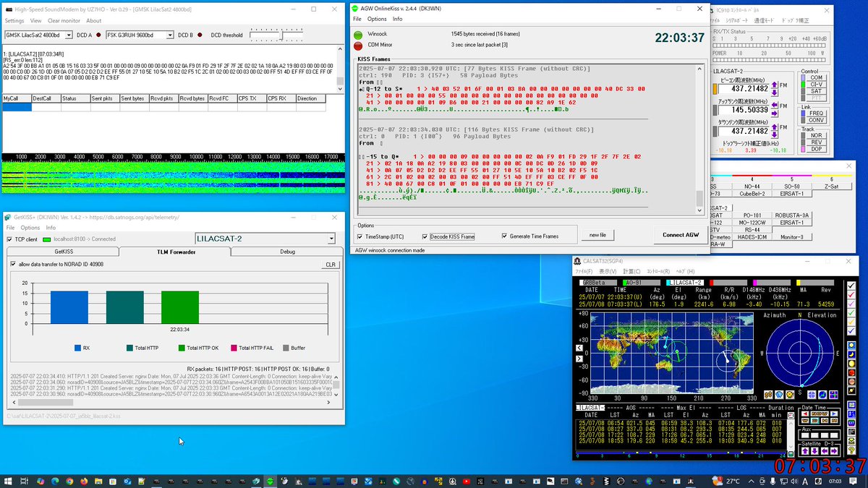The image size is (868, 488).
Task: Click the CLR button in GetKISS+
Action: (x=329, y=265)
